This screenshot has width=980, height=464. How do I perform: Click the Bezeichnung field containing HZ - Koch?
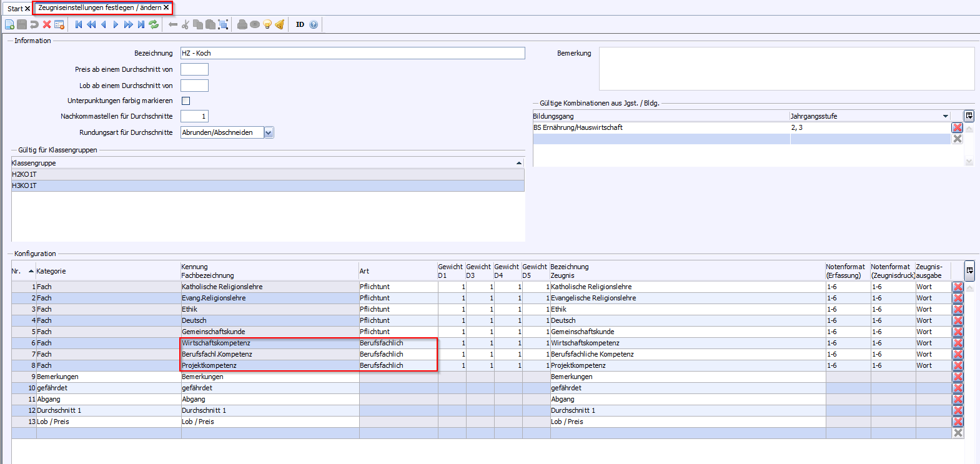(x=352, y=53)
